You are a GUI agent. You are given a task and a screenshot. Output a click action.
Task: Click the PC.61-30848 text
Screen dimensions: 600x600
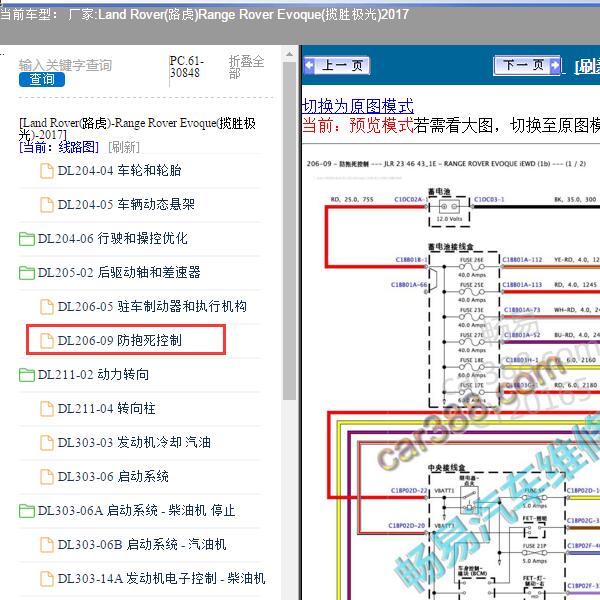tap(186, 67)
